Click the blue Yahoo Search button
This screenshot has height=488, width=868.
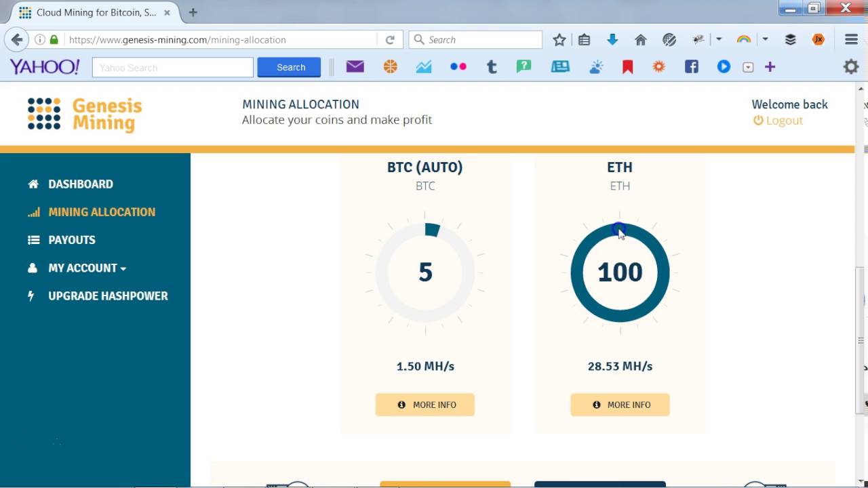[289, 67]
